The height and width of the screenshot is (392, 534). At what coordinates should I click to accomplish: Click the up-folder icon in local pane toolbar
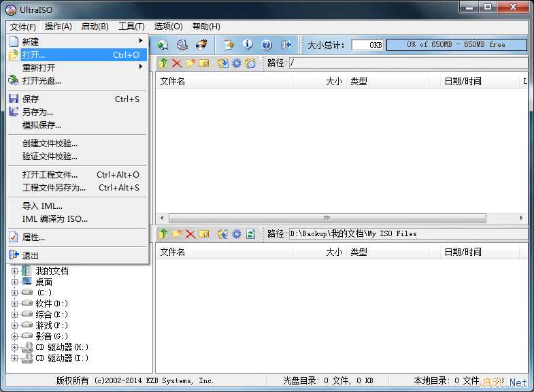coord(163,233)
